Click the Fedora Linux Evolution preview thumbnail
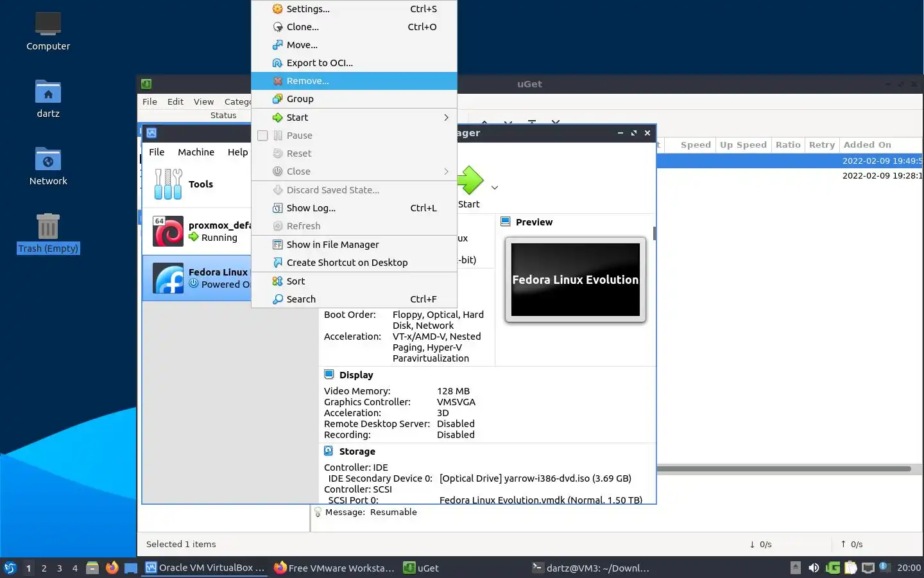 (x=576, y=279)
